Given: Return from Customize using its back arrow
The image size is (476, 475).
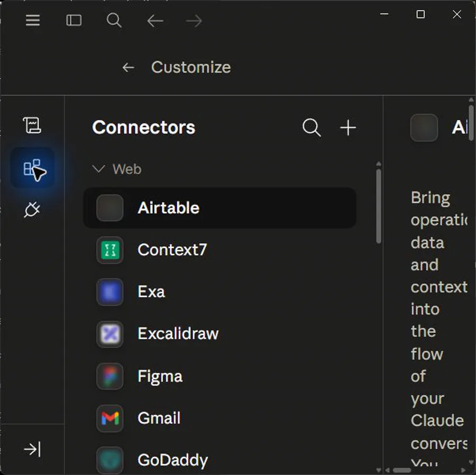Looking at the screenshot, I should click(128, 67).
